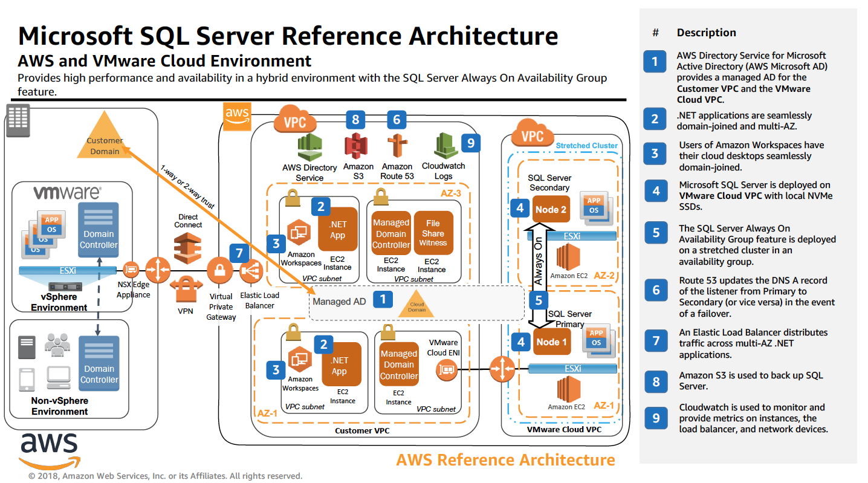868x483 pixels.
Task: Click the AWS Directory Service icon
Action: (309, 147)
